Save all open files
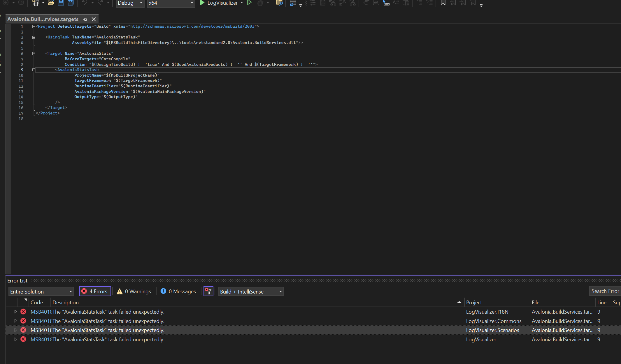The width and height of the screenshot is (621, 364). (x=71, y=3)
